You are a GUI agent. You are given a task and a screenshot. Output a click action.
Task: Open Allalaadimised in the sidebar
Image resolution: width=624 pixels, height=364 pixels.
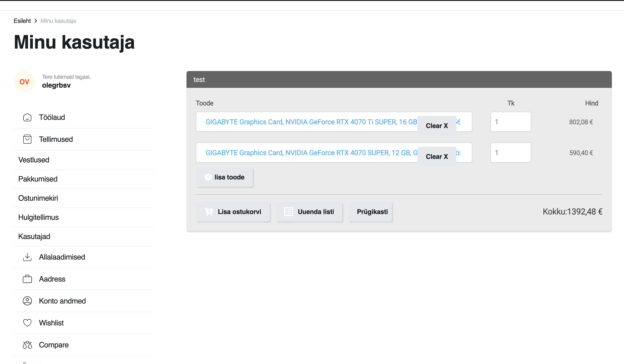[x=84, y=257]
